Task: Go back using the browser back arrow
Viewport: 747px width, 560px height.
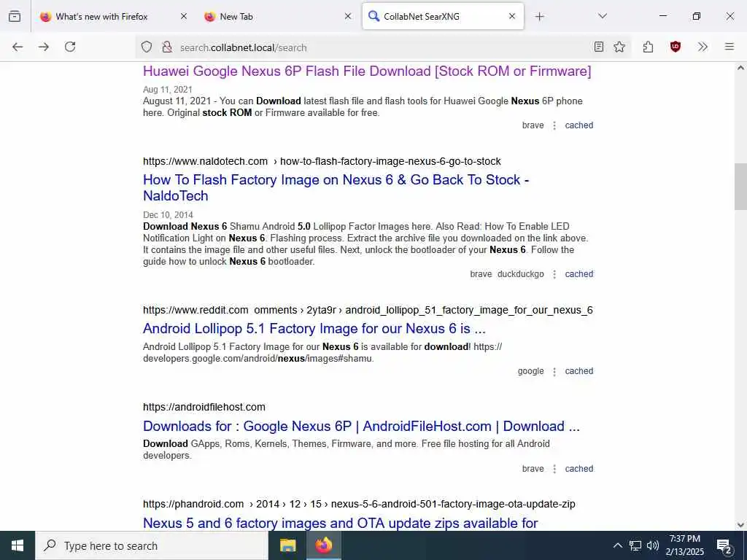Action: tap(18, 47)
